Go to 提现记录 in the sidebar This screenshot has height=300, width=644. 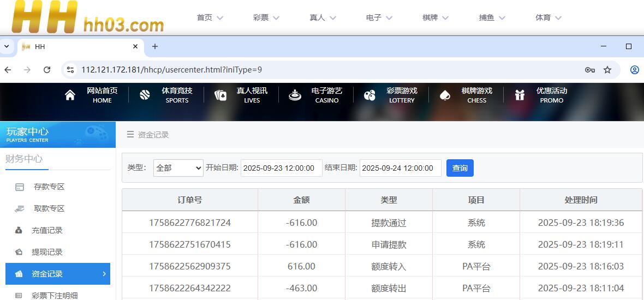(47, 253)
